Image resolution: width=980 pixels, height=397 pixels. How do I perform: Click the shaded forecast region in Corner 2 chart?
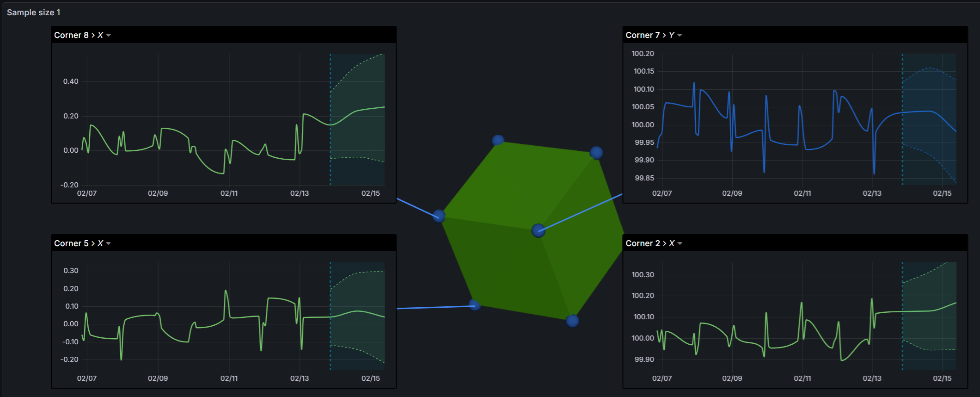pyautogui.click(x=929, y=329)
